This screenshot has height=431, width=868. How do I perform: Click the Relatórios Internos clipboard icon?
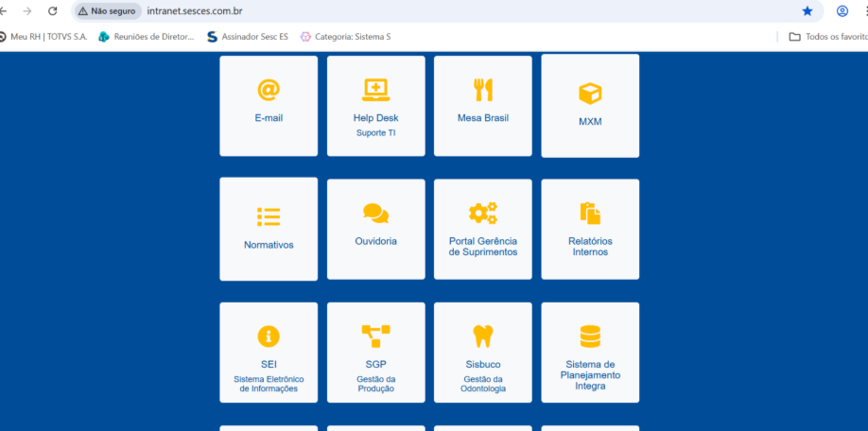590,214
